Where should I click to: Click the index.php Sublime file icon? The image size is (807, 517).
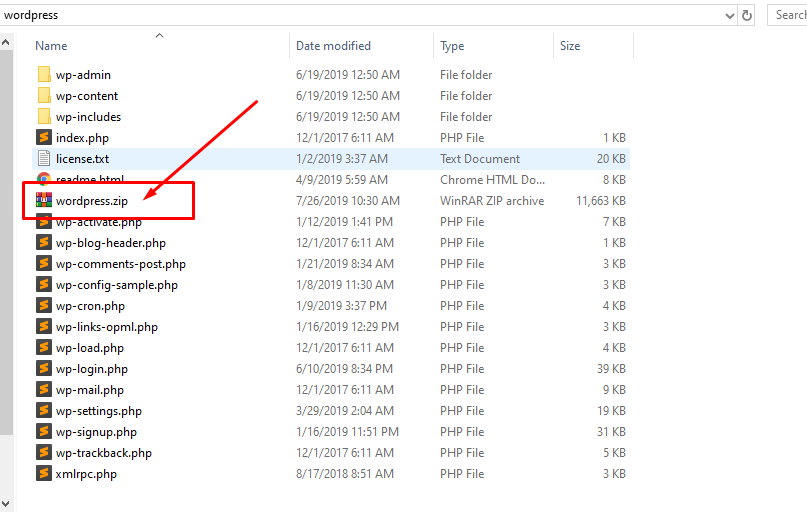pos(44,137)
